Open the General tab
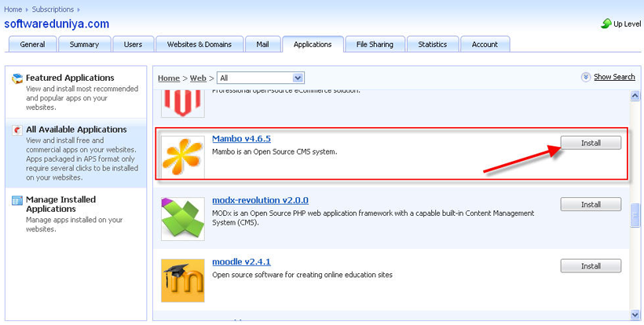Screen dimensions: 644x325 (x=32, y=44)
